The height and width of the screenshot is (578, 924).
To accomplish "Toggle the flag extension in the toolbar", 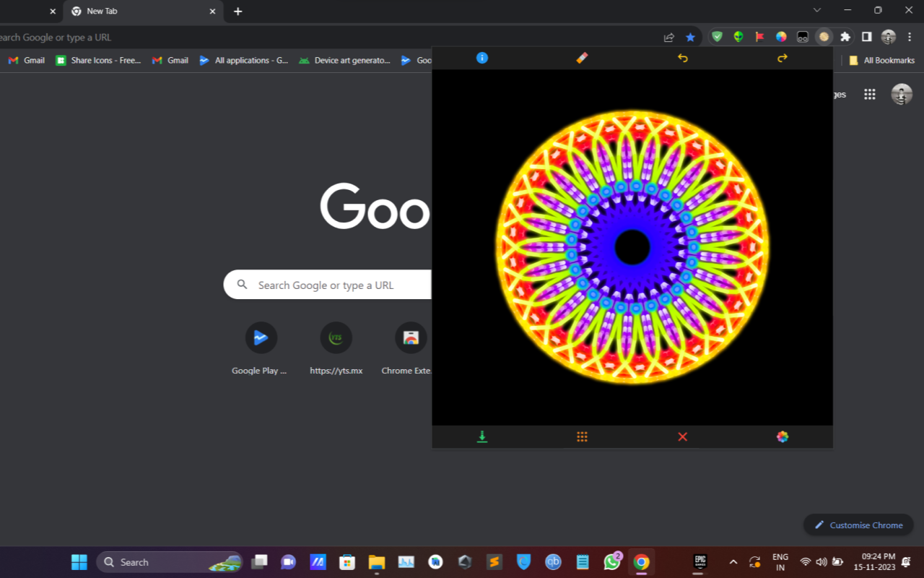I will coord(759,36).
